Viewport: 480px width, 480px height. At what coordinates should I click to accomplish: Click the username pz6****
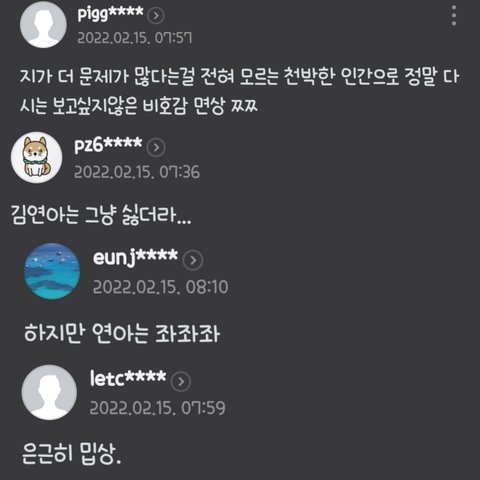pos(108,145)
